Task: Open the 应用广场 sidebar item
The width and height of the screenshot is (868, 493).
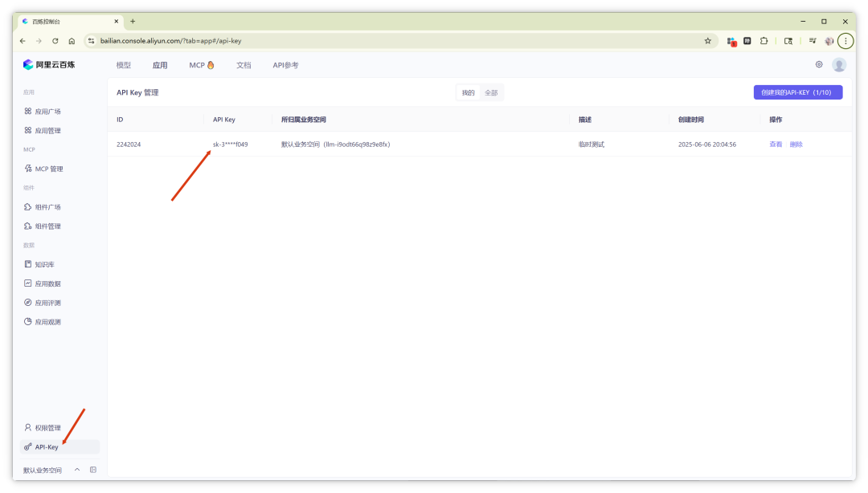Action: point(43,112)
